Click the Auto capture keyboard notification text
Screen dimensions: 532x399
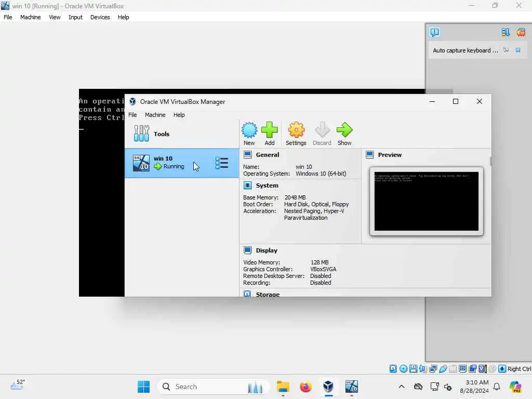[465, 50]
